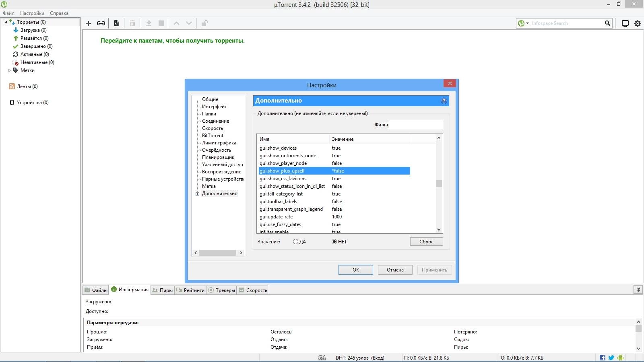644x362 pixels.
Task: Open Preferences gear icon in toolbar
Action: (638, 23)
